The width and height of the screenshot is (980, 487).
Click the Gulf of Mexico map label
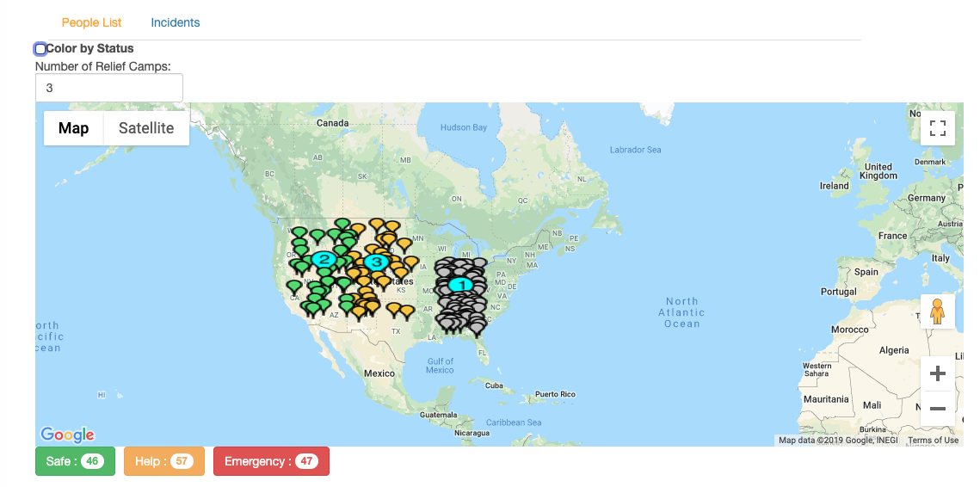pyautogui.click(x=440, y=366)
